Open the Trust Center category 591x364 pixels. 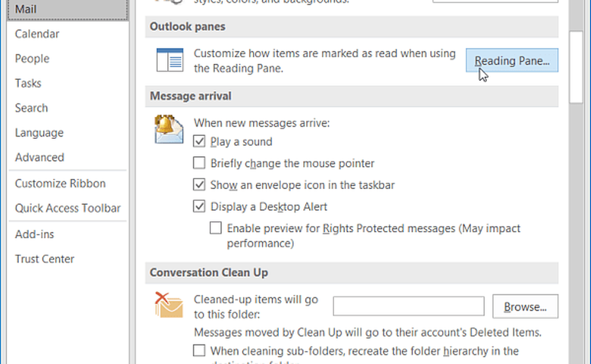point(45,259)
